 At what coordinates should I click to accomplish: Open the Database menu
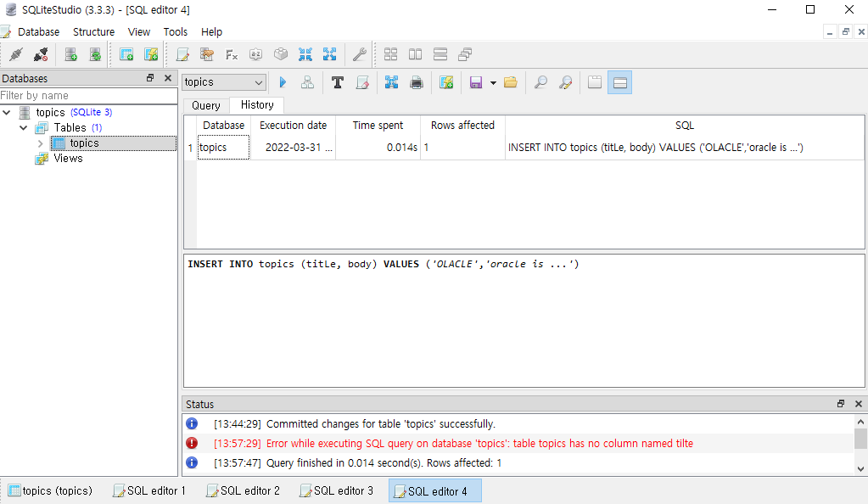pyautogui.click(x=38, y=32)
